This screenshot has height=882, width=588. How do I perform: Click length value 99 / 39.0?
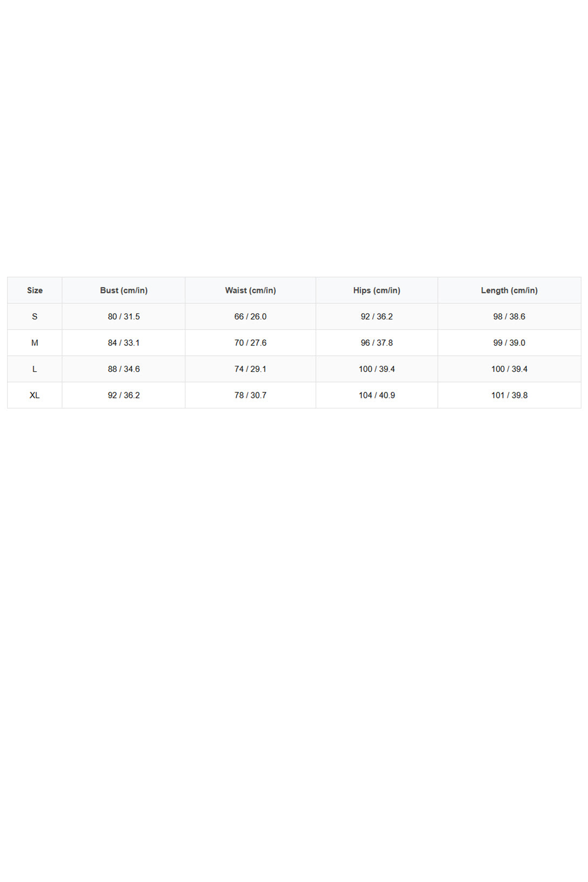click(x=509, y=343)
